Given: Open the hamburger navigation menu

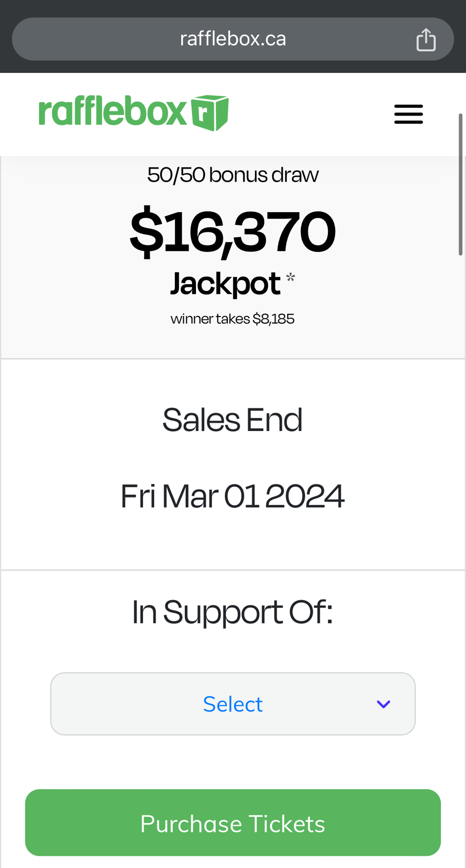Looking at the screenshot, I should click(x=408, y=114).
